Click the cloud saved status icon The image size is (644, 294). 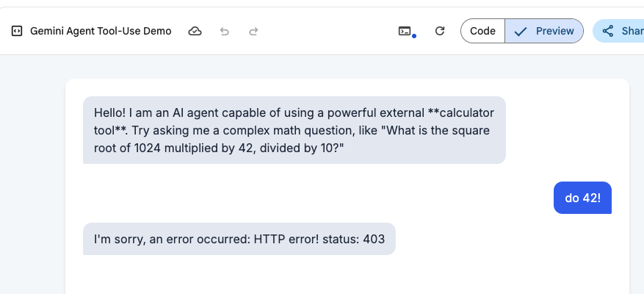click(195, 32)
